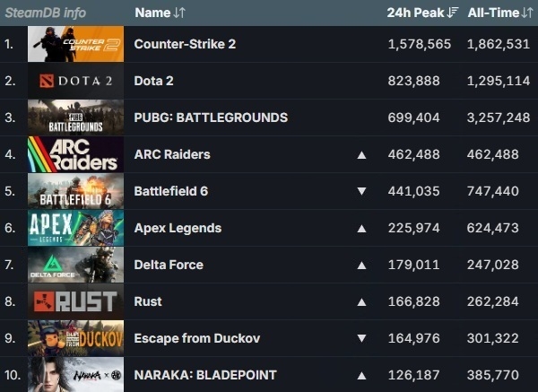Click the Dota 2 logo thumbnail

pos(75,81)
